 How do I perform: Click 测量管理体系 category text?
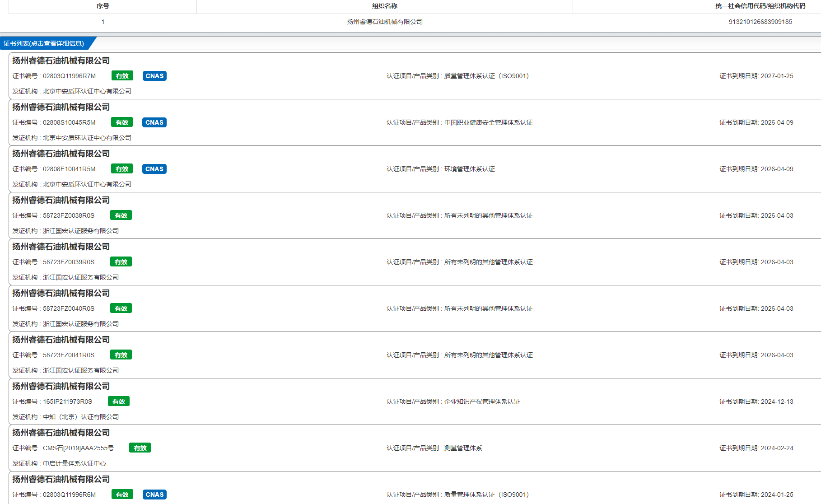(463, 448)
